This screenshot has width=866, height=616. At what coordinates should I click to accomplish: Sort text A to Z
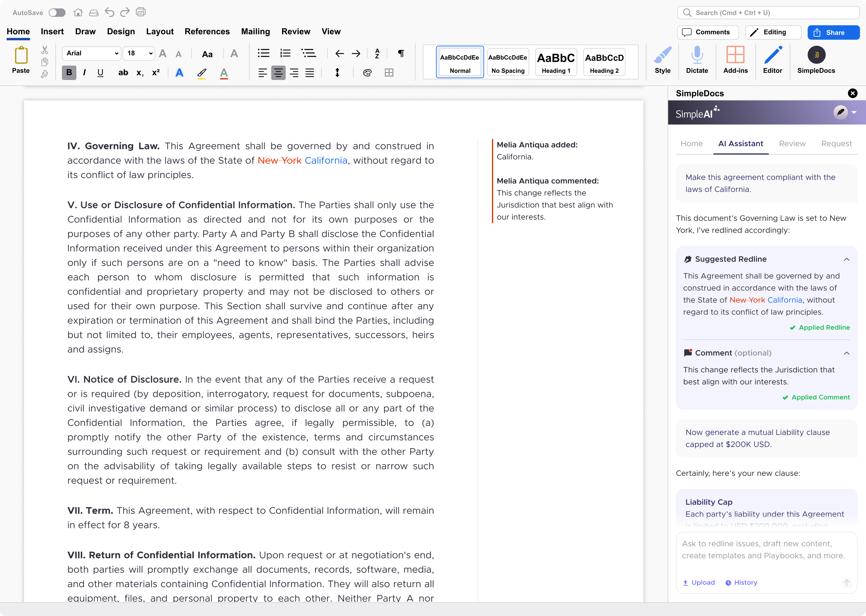click(x=377, y=54)
